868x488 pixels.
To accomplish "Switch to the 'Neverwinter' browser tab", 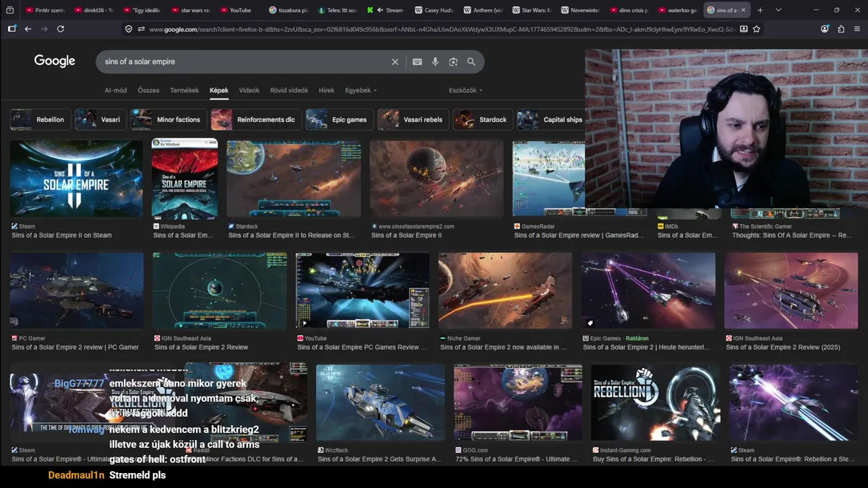I will click(582, 10).
